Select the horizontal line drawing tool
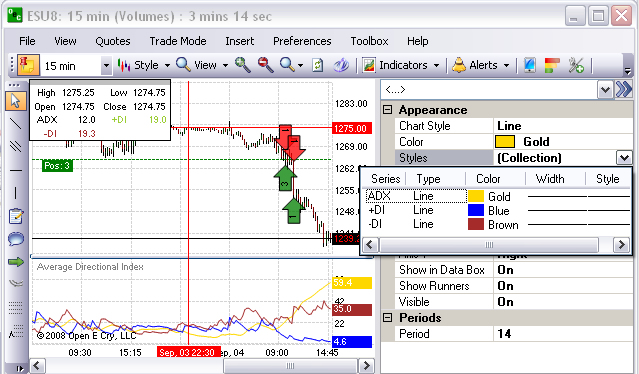This screenshot has height=374, width=639. [15, 170]
